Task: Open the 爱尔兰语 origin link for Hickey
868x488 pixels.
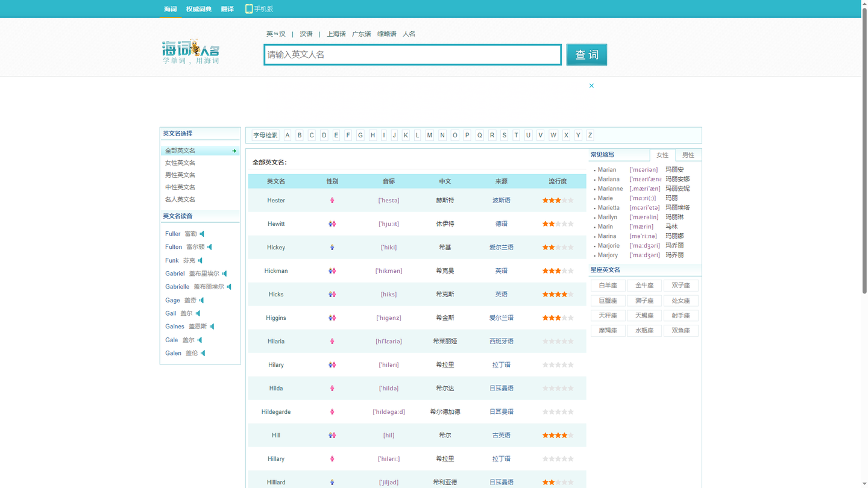Action: 502,247
